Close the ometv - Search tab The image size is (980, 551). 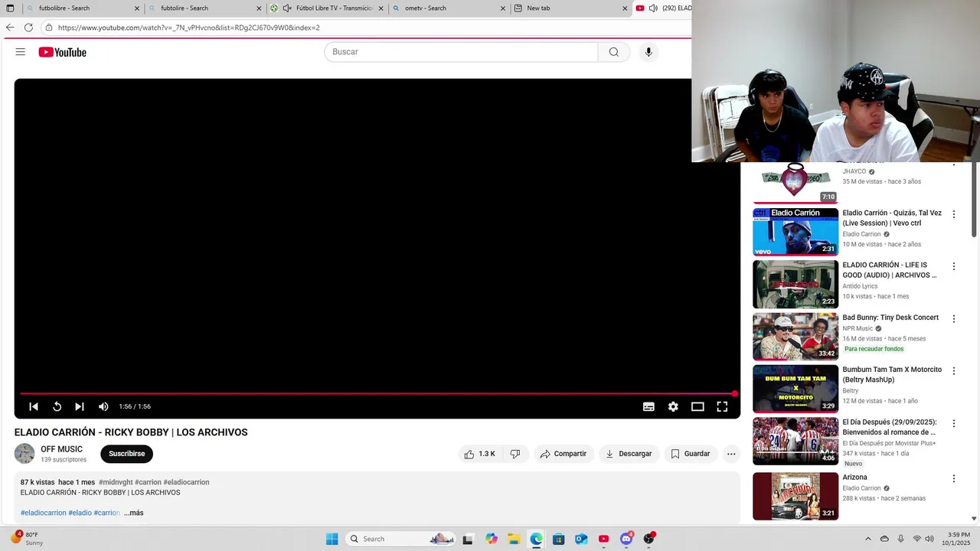[503, 8]
